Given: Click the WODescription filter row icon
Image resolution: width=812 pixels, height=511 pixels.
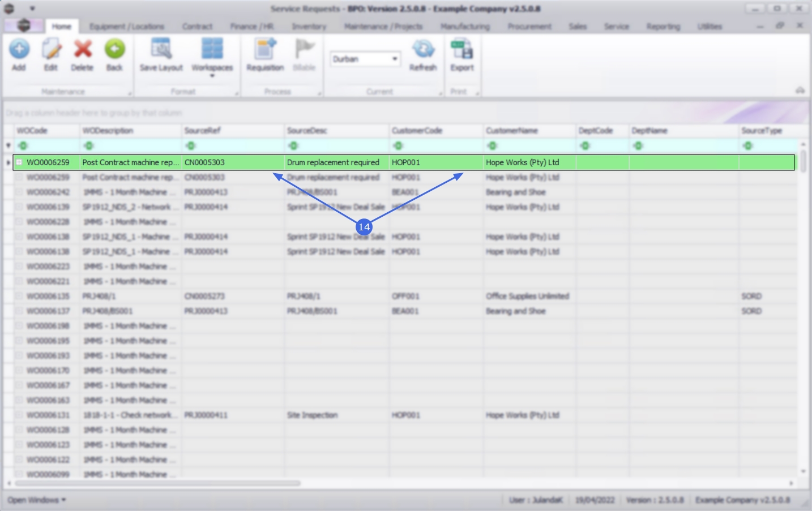Looking at the screenshot, I should click(88, 146).
